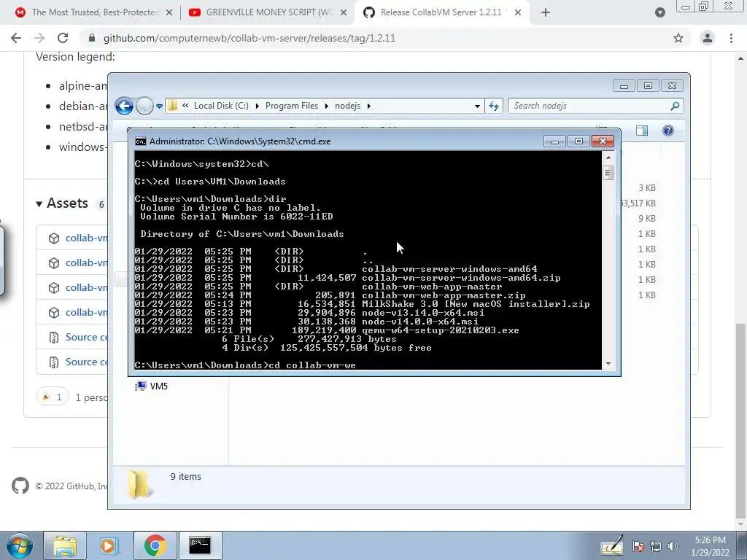The image size is (747, 560).
Task: Select VM5 in the Explorer navigation pane
Action: pos(152,386)
